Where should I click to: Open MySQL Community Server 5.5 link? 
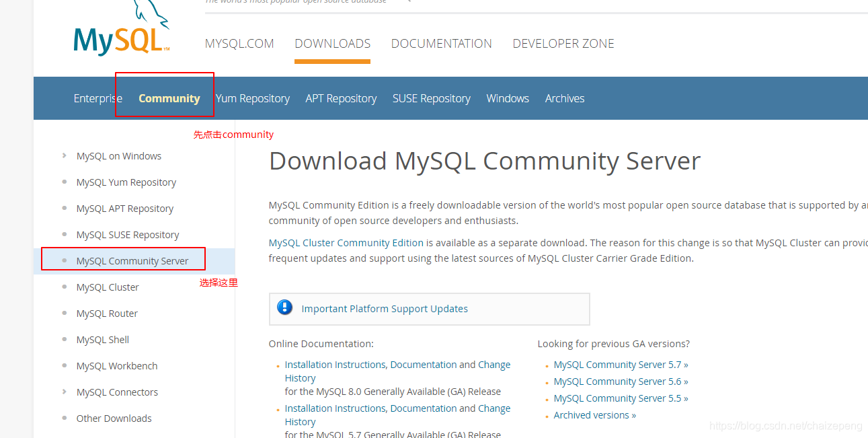[x=621, y=398]
